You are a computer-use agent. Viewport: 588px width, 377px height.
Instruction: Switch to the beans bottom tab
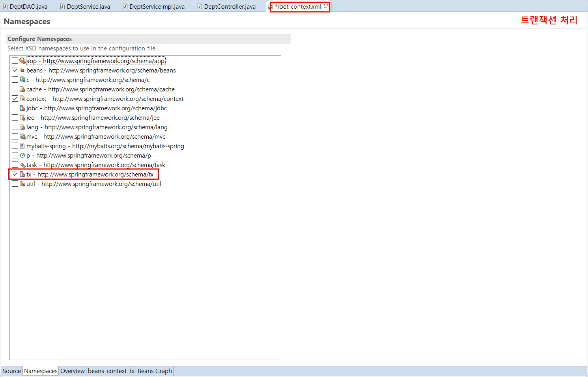point(96,371)
